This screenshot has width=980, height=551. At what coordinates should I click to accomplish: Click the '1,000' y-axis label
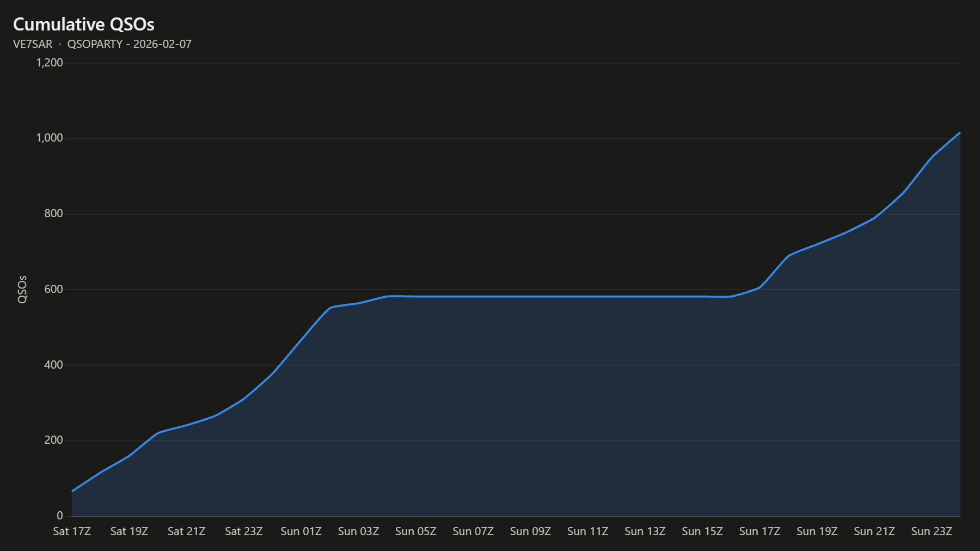(x=50, y=138)
